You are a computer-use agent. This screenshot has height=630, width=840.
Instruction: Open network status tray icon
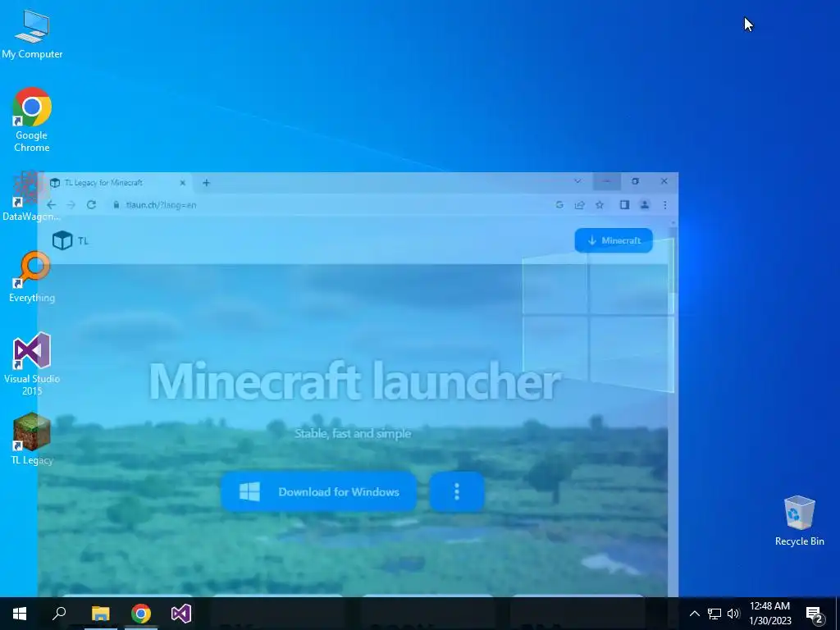714,614
